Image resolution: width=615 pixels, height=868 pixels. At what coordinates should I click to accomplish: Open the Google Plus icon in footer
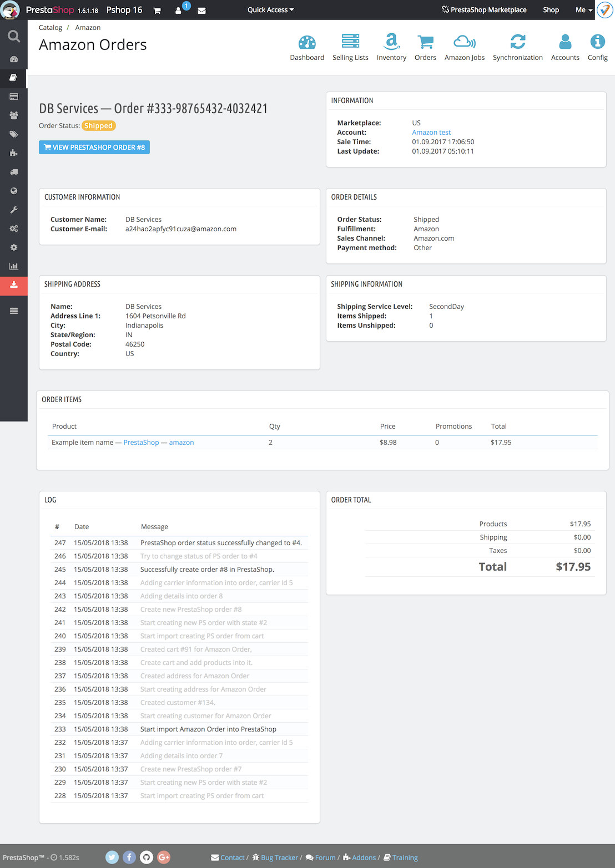tap(164, 857)
